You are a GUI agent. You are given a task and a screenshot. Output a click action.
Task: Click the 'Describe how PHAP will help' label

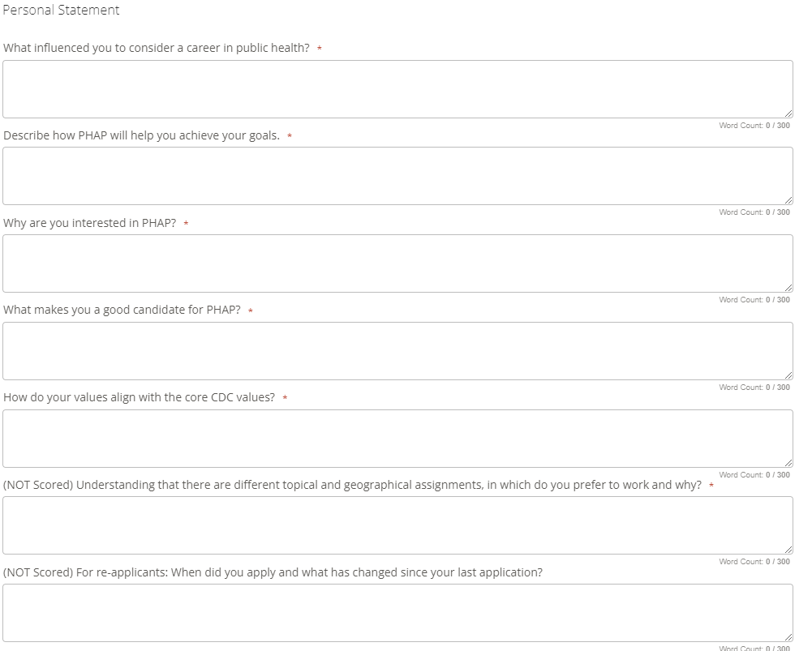(142, 135)
